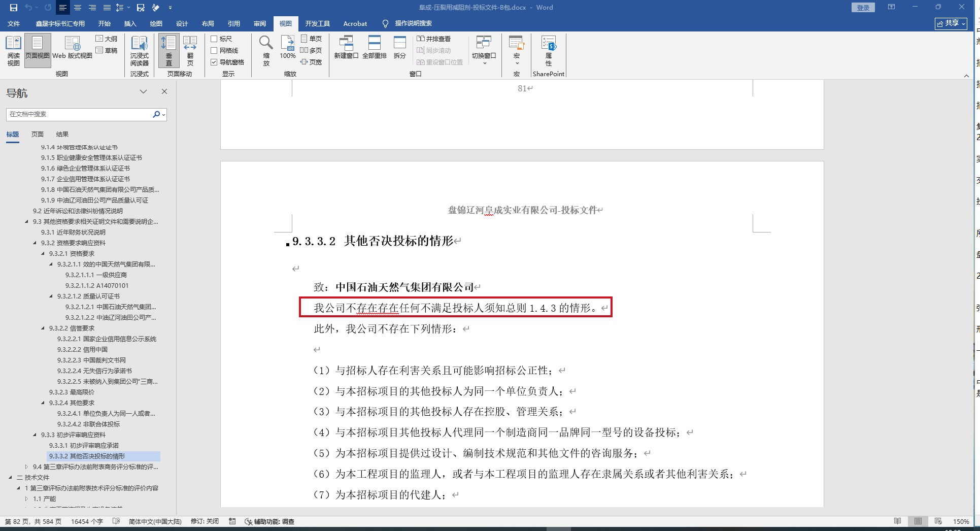This screenshot has width=980, height=531.
Task: Open Ribbon Display Options
Action: click(891, 7)
